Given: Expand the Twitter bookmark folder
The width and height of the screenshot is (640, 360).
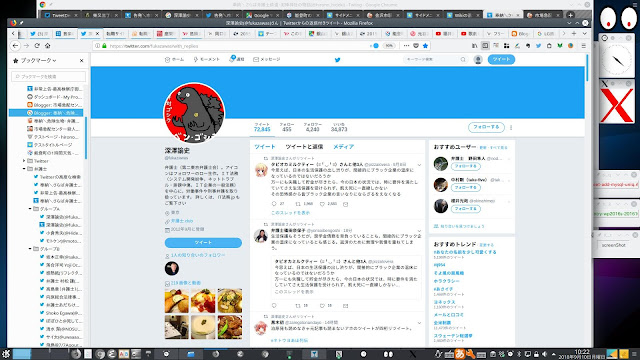Looking at the screenshot, I should pos(24,161).
